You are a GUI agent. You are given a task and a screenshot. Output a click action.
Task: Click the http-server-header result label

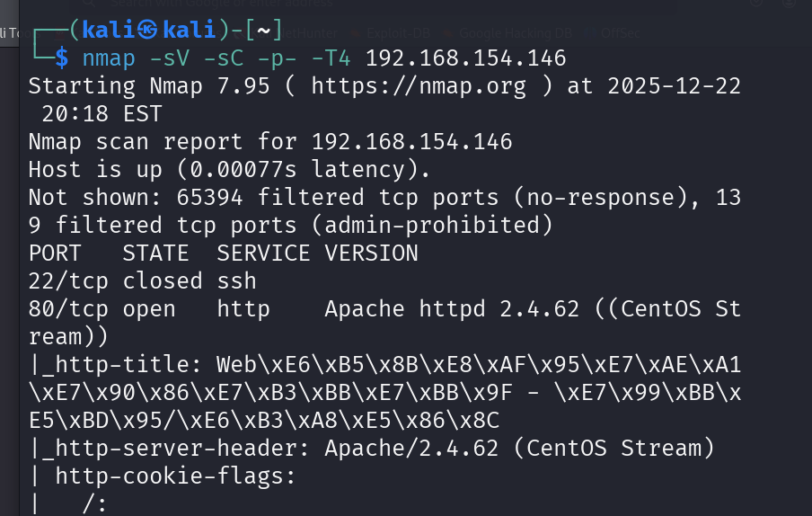tap(162, 448)
